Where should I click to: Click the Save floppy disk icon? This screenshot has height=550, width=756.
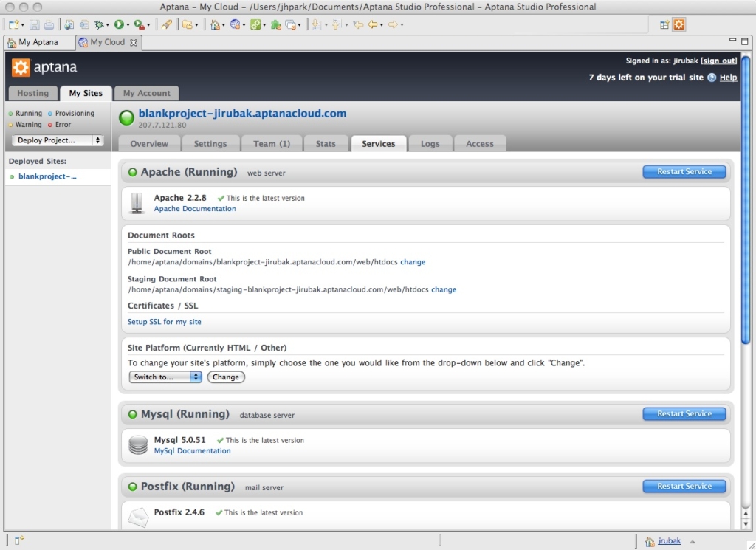[35, 24]
